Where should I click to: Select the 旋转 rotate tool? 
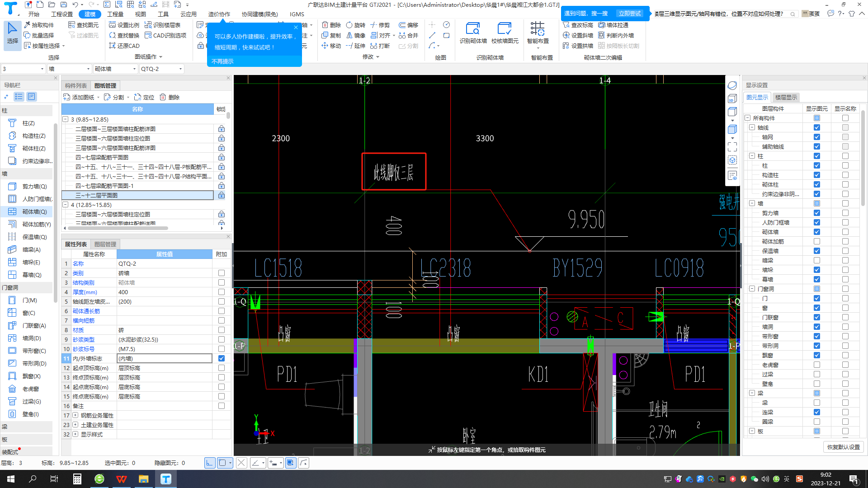pyautogui.click(x=355, y=25)
